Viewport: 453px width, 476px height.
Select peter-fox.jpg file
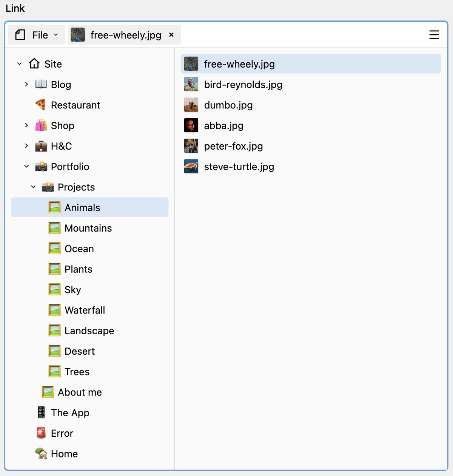[311, 146]
